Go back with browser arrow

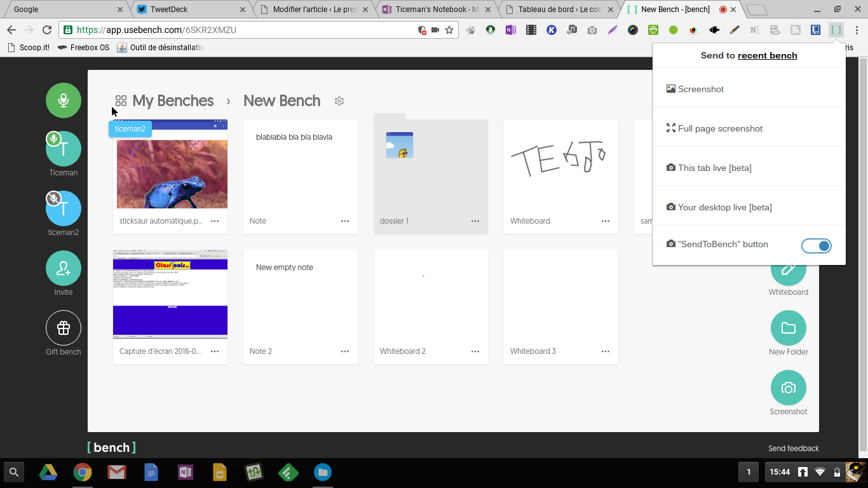tap(11, 30)
